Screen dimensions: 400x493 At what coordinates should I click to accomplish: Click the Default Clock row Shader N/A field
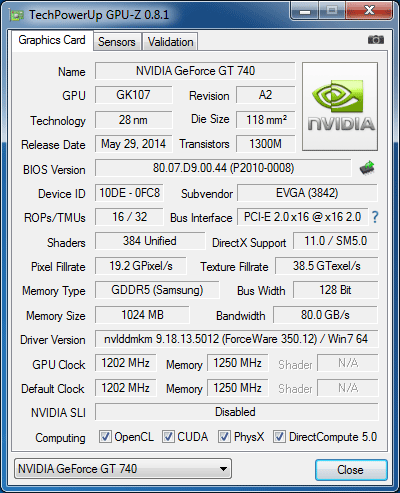tap(348, 388)
